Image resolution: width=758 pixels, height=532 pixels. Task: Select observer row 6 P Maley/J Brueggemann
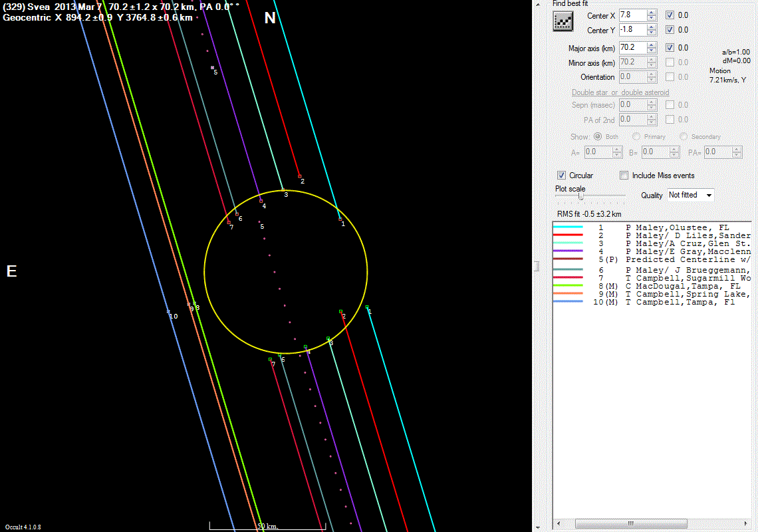pos(652,270)
